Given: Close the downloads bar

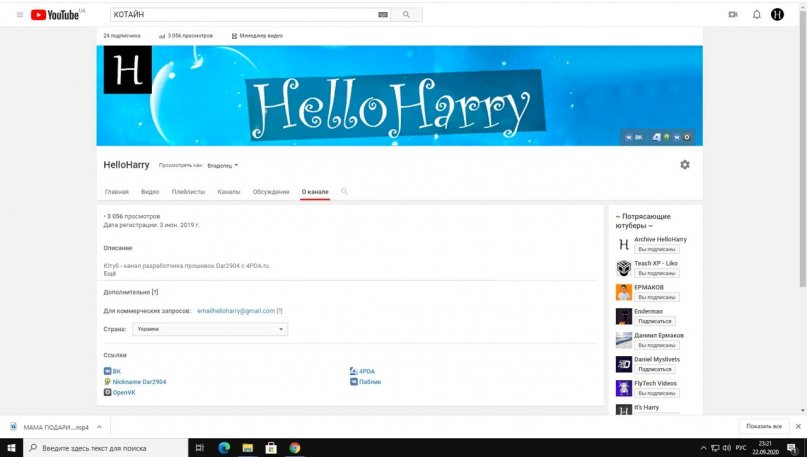Looking at the screenshot, I should [x=798, y=426].
